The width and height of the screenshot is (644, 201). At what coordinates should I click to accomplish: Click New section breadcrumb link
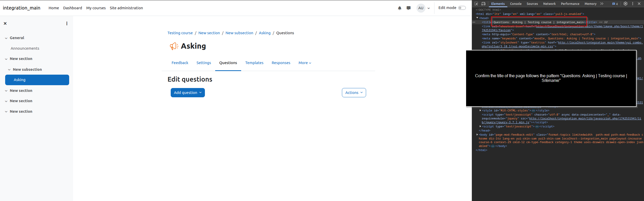point(209,33)
